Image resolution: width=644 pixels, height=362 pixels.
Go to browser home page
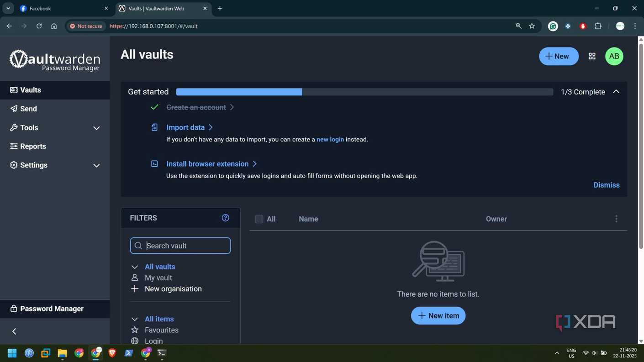point(54,26)
